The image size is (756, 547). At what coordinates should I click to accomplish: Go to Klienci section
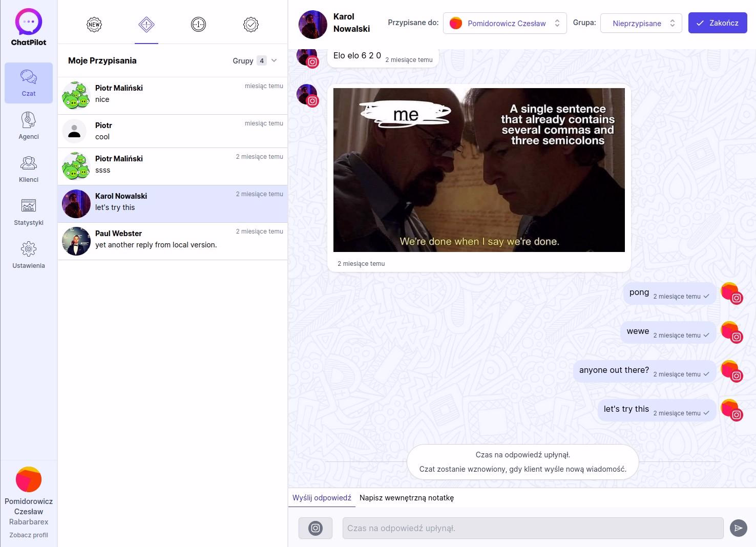coord(29,169)
